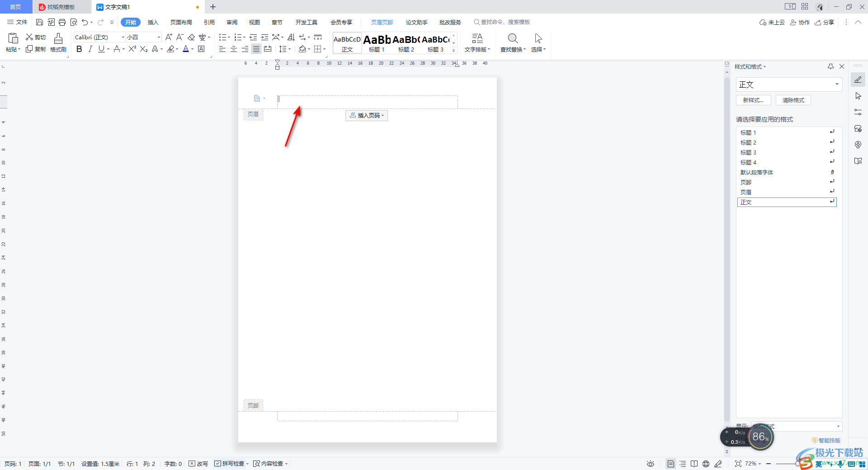Toggle Underline formatting
Viewport: 868px width, 470px height.
pos(101,49)
